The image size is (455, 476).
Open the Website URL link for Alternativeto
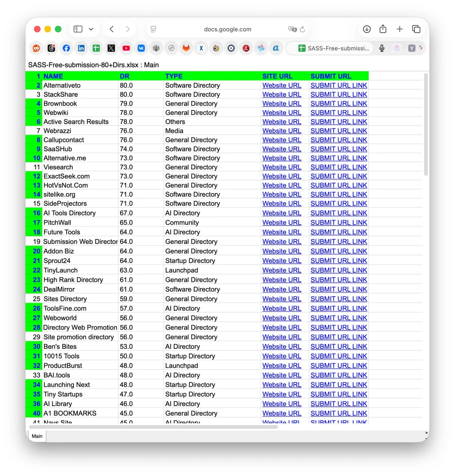(x=282, y=85)
